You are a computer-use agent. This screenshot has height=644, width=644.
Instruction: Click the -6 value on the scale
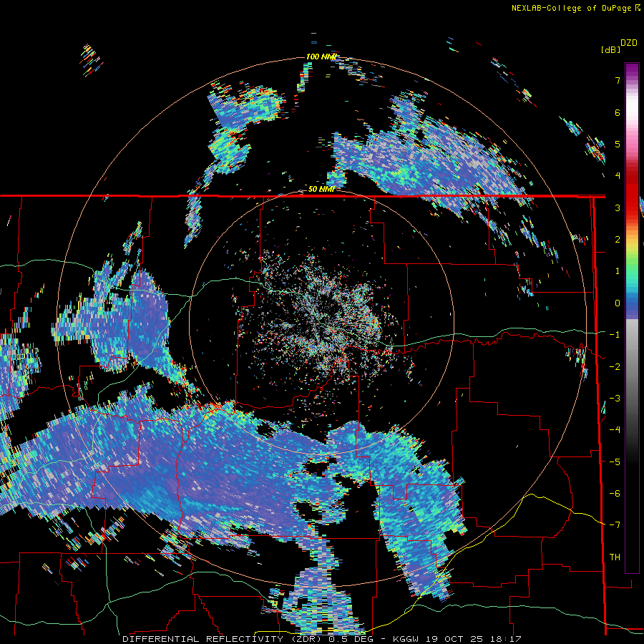tap(615, 494)
